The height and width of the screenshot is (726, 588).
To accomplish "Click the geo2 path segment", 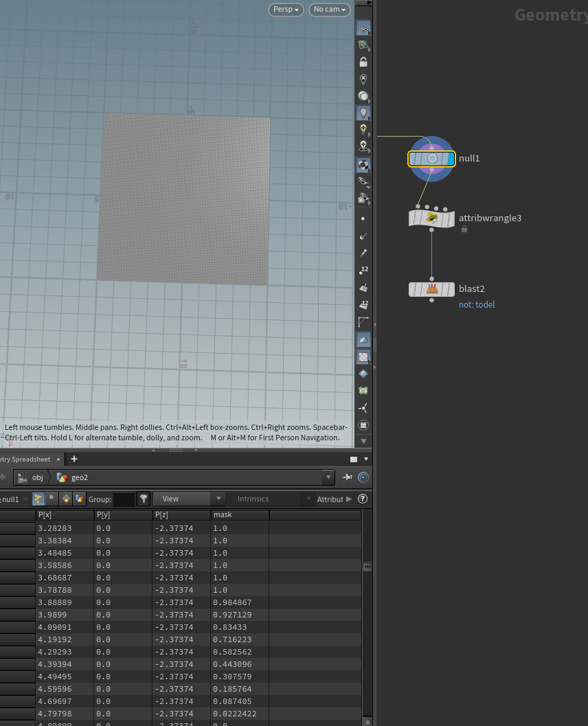I will tap(73, 477).
